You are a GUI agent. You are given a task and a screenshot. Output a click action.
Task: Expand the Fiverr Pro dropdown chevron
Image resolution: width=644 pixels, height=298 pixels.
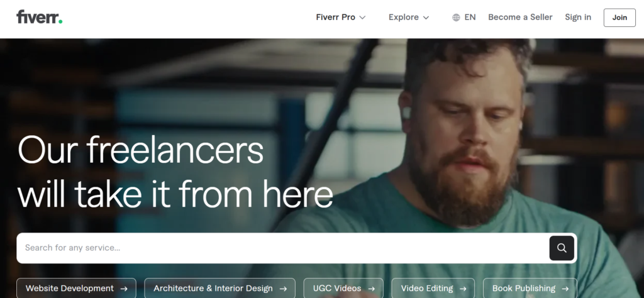coord(362,18)
